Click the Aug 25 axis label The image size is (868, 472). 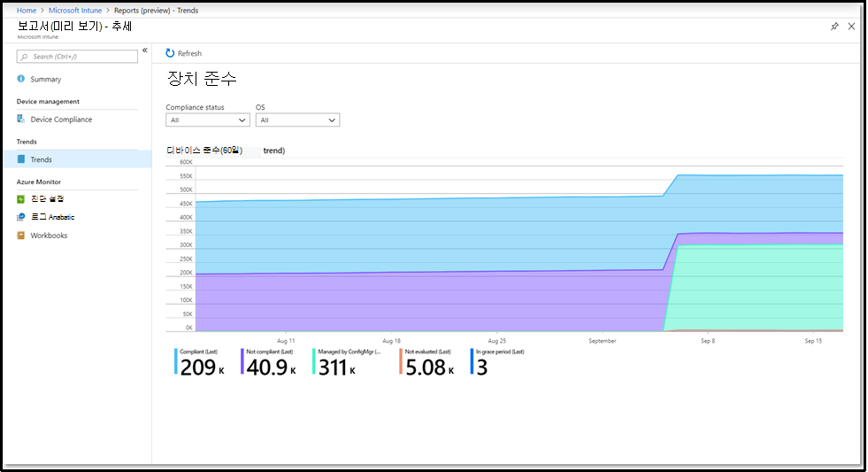tap(496, 341)
